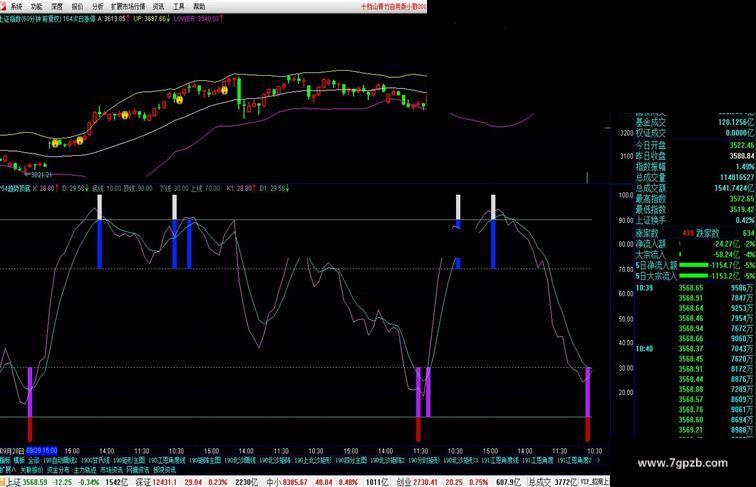Click the 净流入额 value -24.27亿

coord(727,244)
